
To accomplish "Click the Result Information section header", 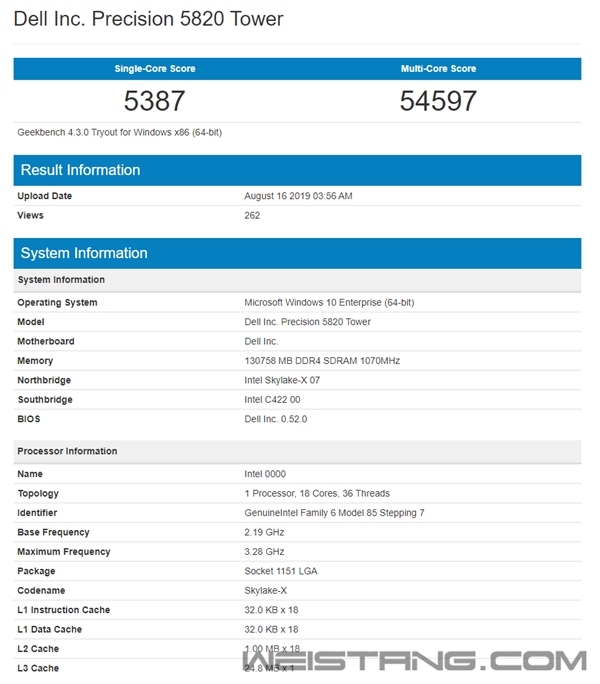I will coord(80,170).
